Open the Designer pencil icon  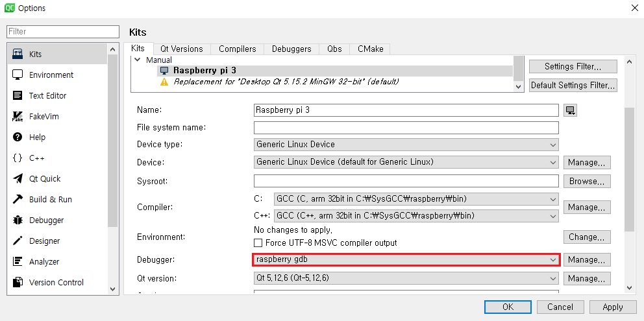tap(18, 241)
